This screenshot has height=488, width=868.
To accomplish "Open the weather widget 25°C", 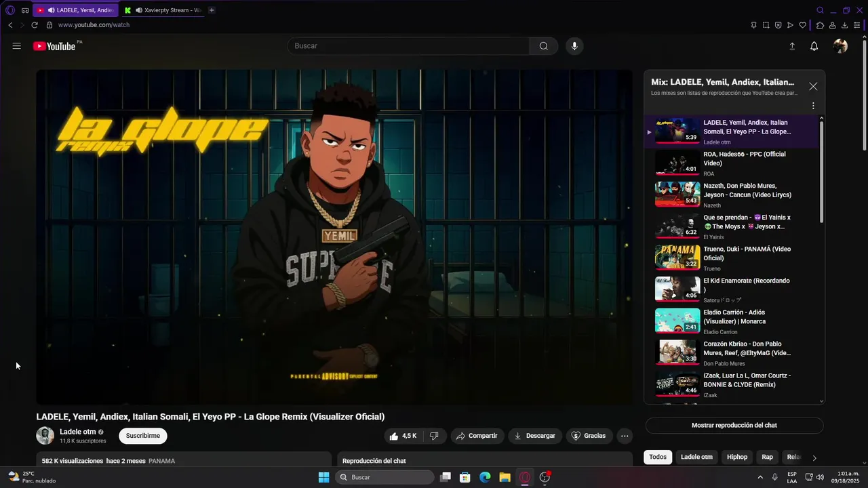I will click(31, 477).
